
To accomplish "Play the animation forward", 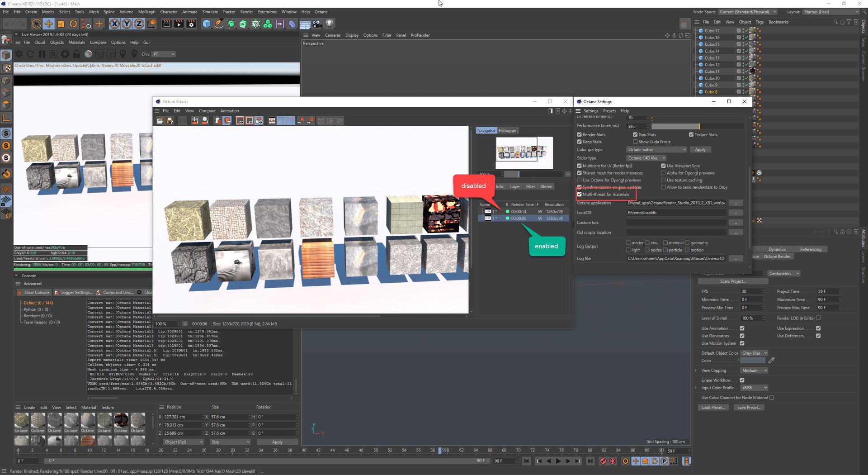I will 558,461.
